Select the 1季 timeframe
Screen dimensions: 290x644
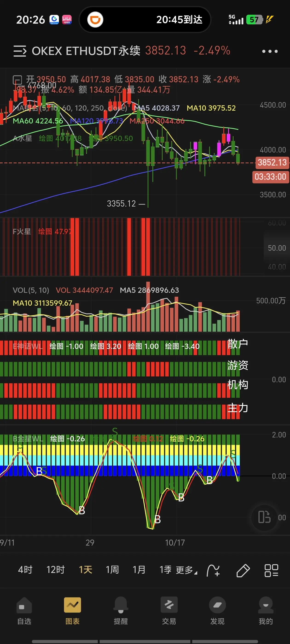(165, 570)
